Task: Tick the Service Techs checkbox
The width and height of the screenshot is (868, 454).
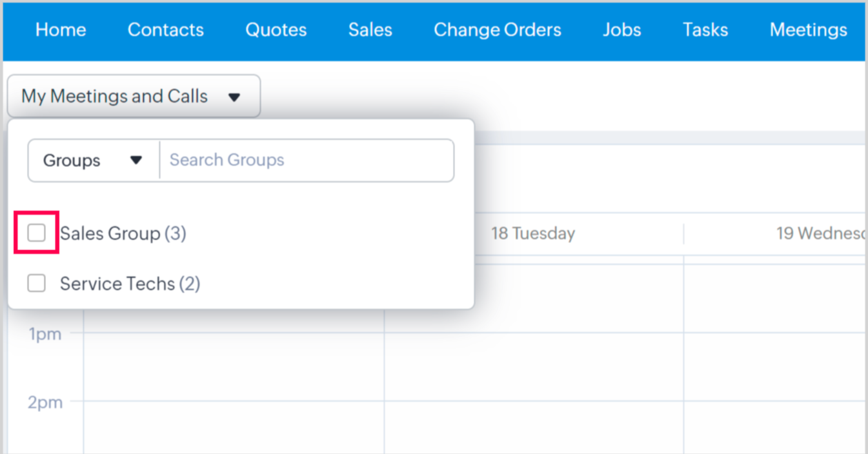Action: click(37, 283)
